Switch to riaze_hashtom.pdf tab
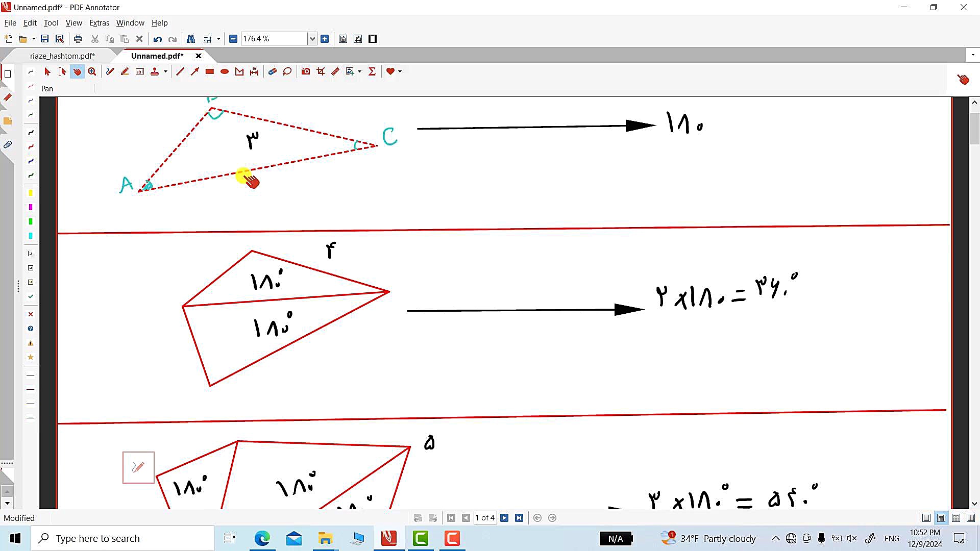 point(62,56)
